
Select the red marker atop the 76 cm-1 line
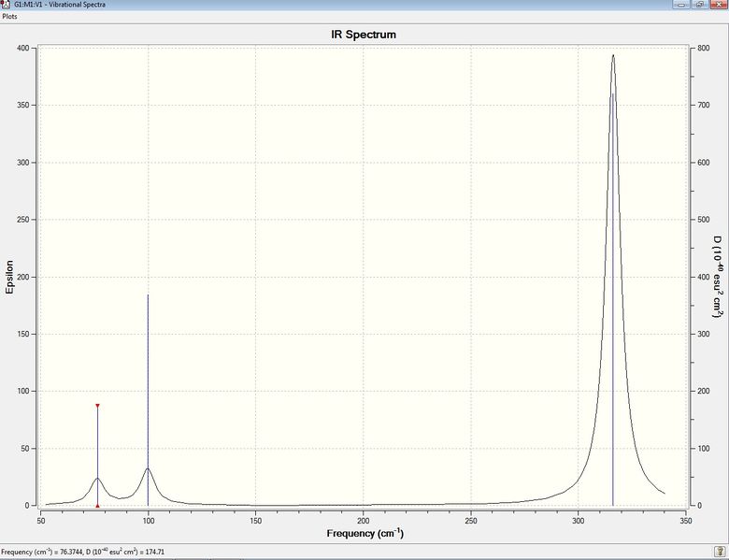[97, 406]
